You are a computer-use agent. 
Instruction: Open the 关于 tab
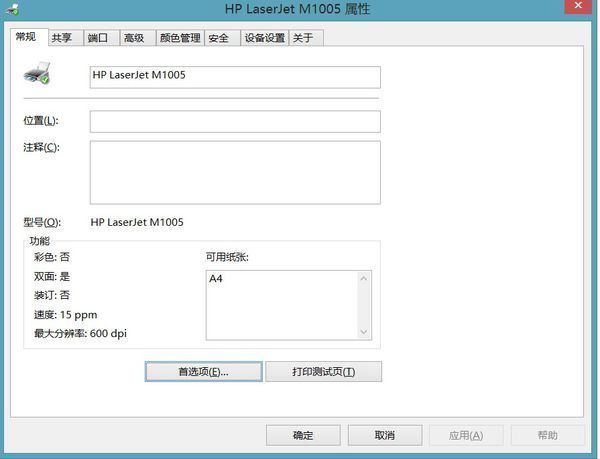pyautogui.click(x=303, y=38)
